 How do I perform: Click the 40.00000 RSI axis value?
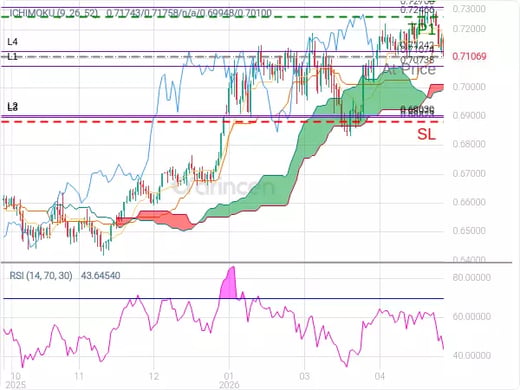pos(472,355)
